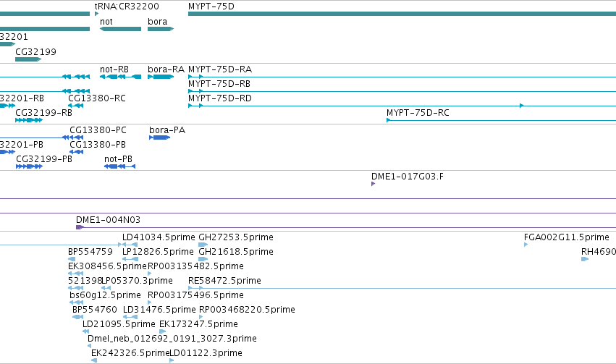Click the not gene bar

point(120,29)
